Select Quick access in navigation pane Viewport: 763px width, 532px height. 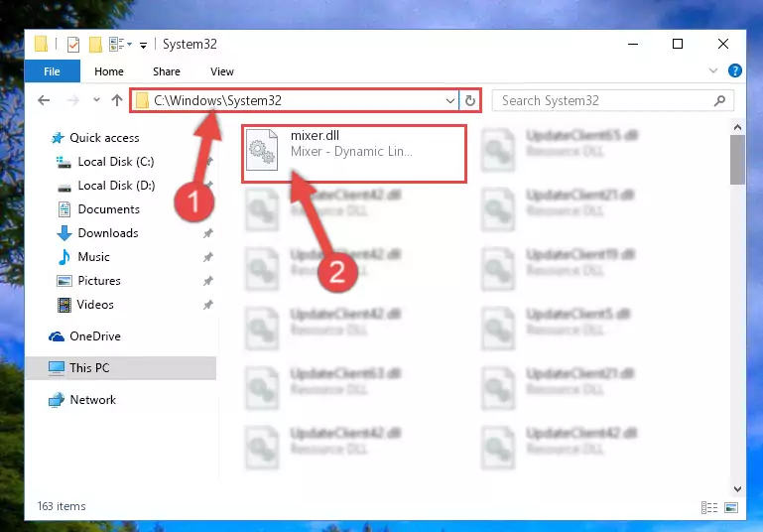click(104, 138)
